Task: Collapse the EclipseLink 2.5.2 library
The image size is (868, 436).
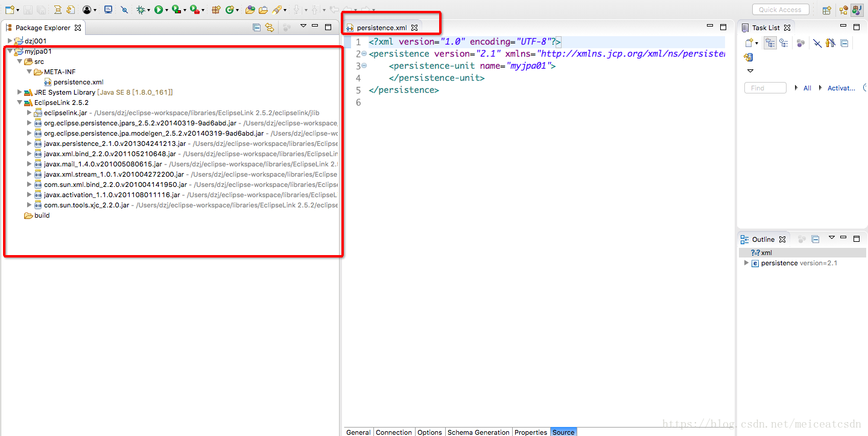Action: click(19, 103)
